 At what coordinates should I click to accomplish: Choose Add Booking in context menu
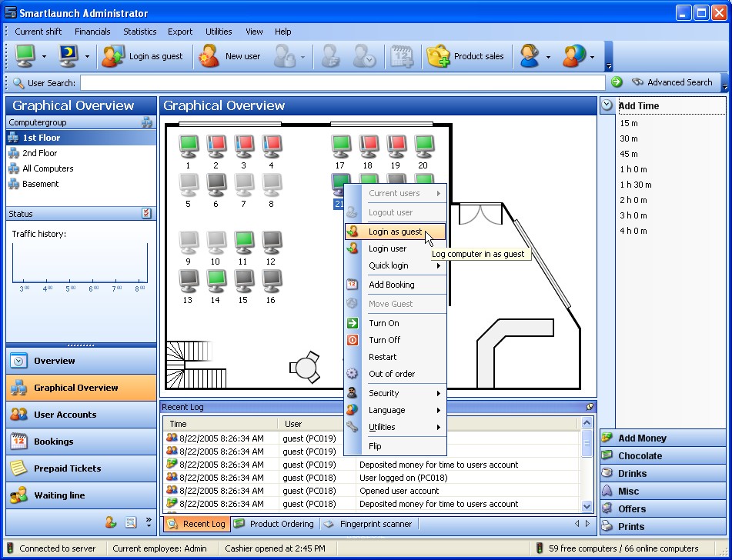tap(395, 285)
